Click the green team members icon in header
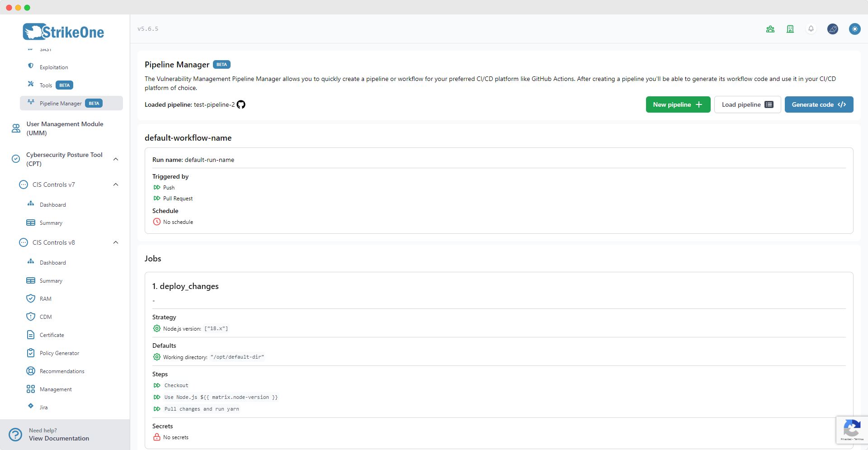The image size is (868, 450). tap(770, 28)
